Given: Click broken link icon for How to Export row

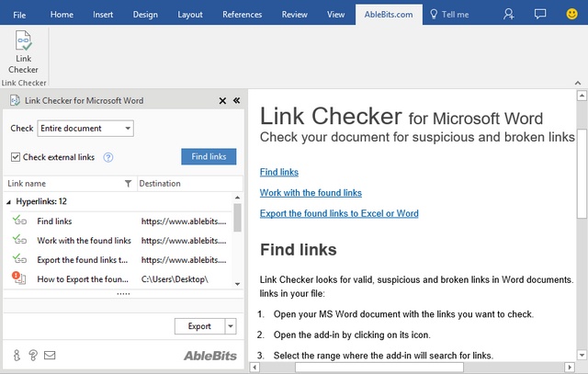Looking at the screenshot, I should click(x=18, y=278).
